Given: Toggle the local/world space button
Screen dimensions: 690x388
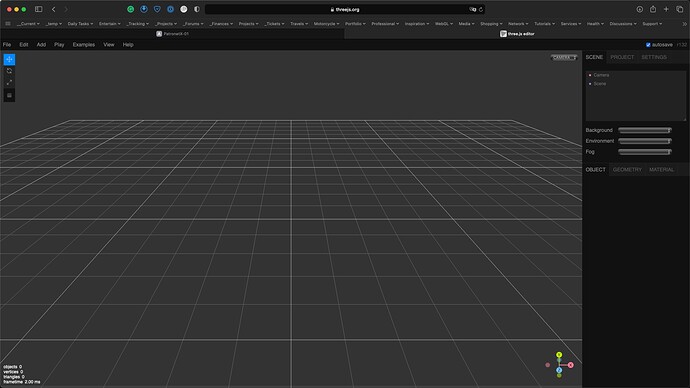Looking at the screenshot, I should (x=9, y=95).
